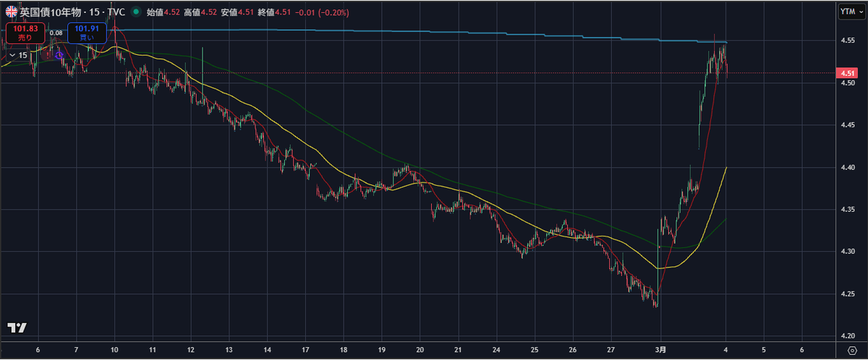Click the 101.91 buy (買い) button
This screenshot has height=360, width=868.
(x=87, y=33)
